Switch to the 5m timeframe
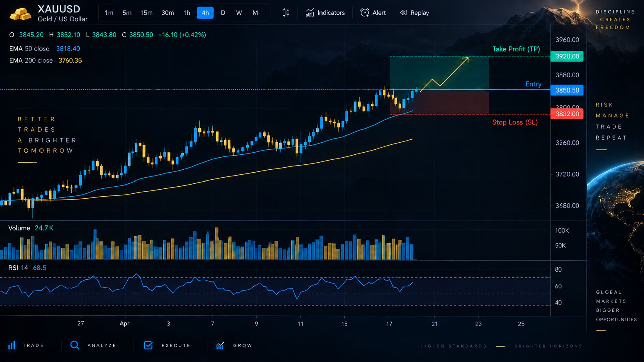Viewport: 644px width, 362px height. click(127, 13)
